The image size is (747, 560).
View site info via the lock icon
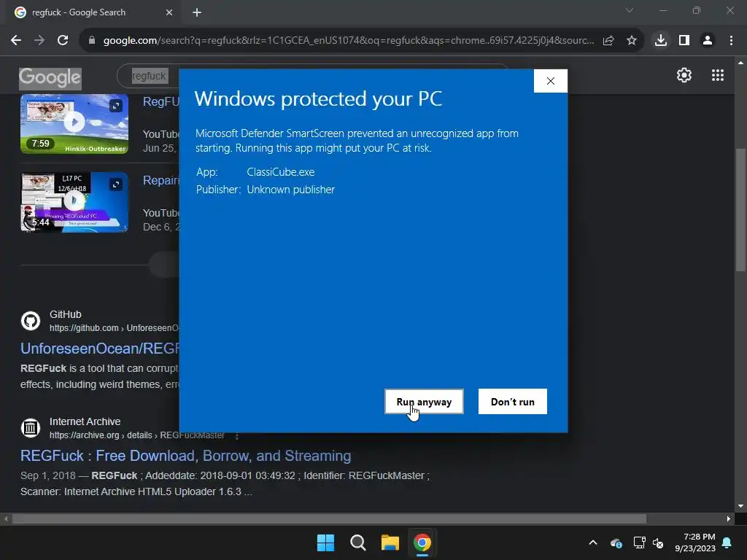click(92, 41)
